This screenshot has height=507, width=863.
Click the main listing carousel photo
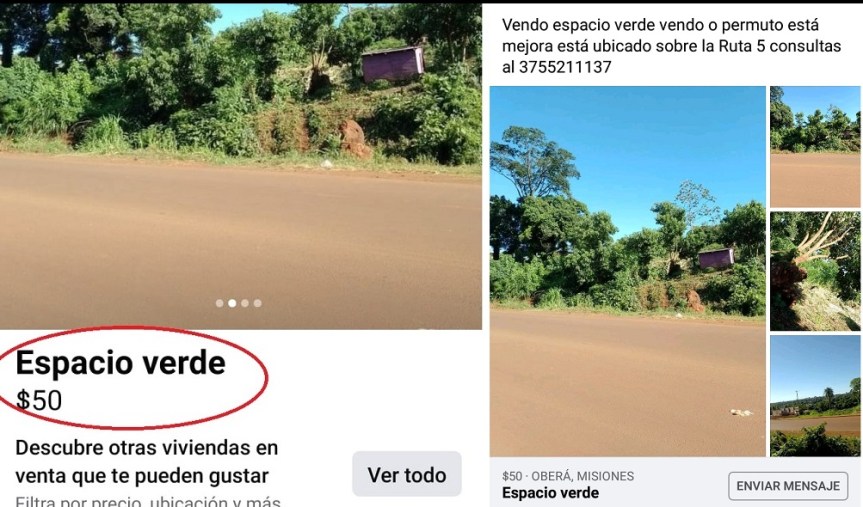coord(241,166)
